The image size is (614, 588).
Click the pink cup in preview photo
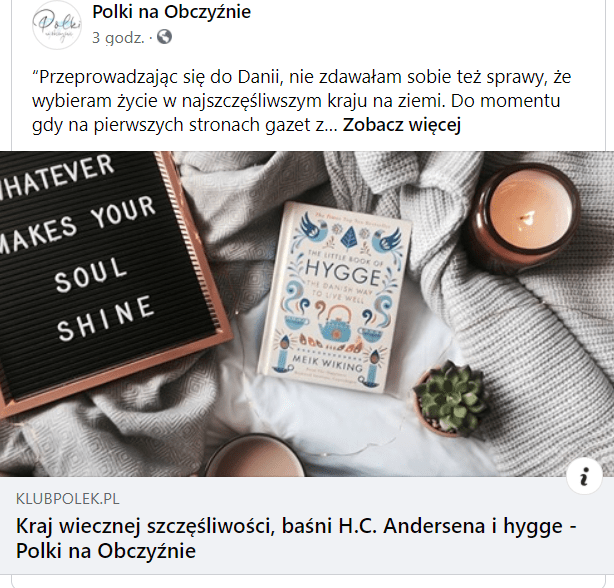point(255,456)
